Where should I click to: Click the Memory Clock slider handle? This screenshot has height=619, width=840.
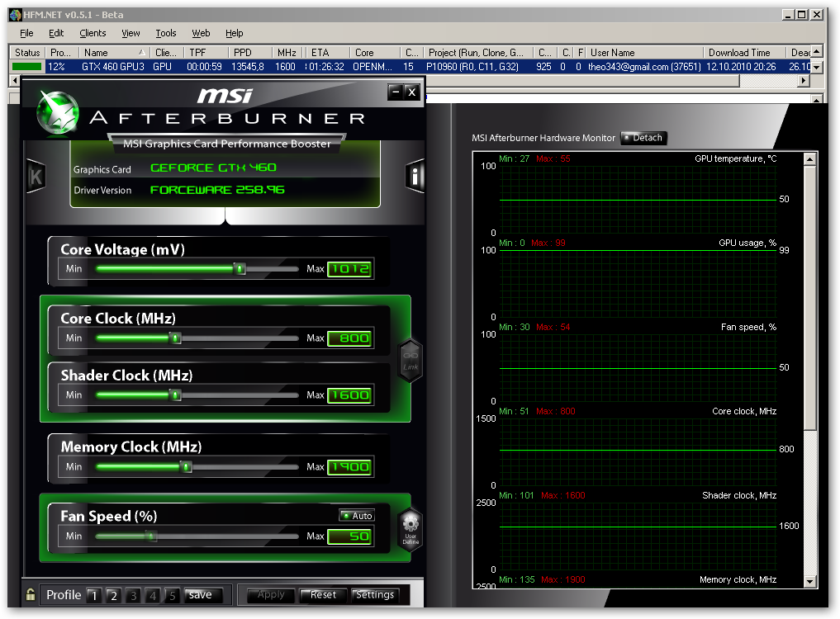(x=186, y=466)
